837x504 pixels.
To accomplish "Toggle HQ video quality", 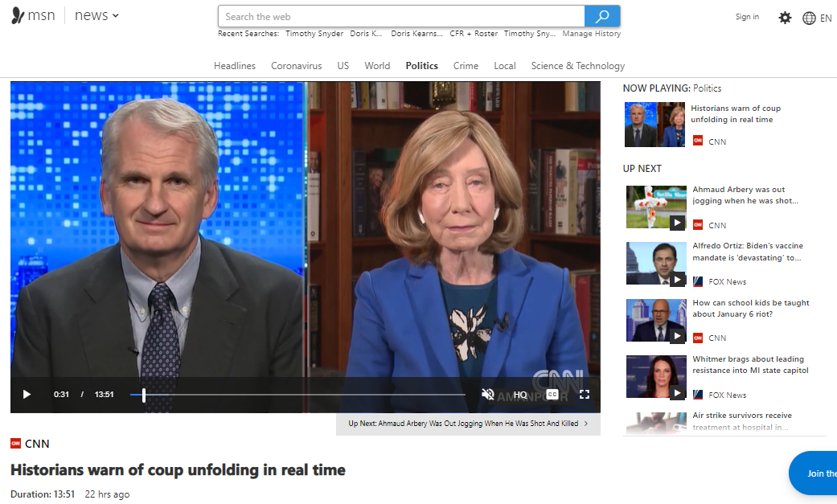I will pyautogui.click(x=520, y=395).
